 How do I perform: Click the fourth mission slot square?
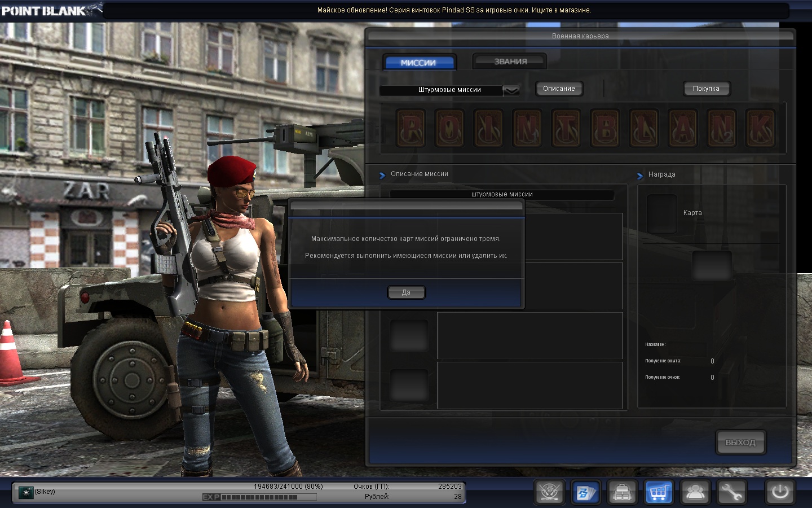pyautogui.click(x=409, y=385)
